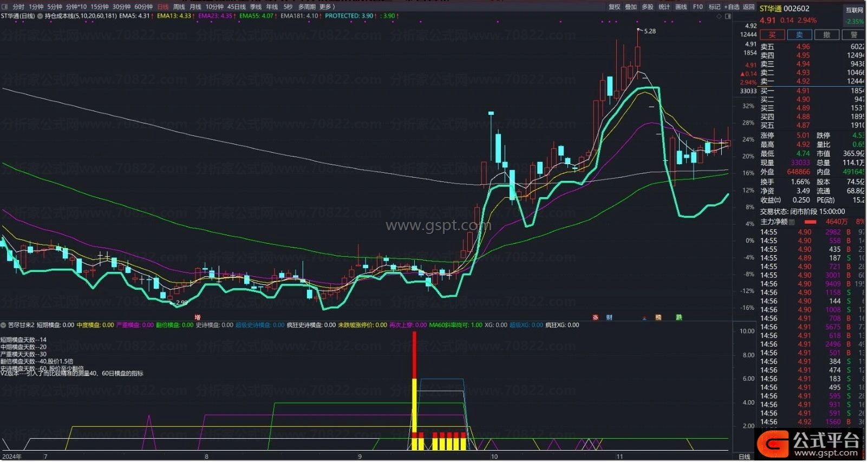Click the 标记 mark tool

715,7
